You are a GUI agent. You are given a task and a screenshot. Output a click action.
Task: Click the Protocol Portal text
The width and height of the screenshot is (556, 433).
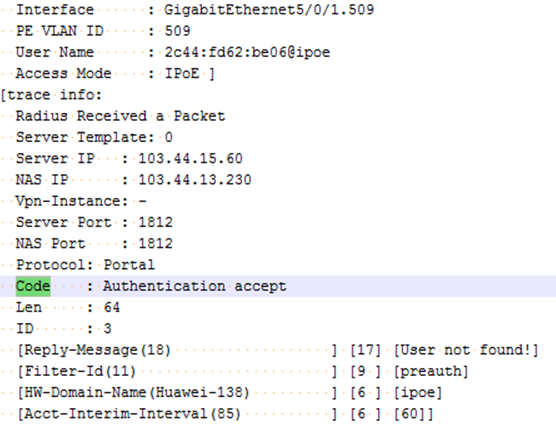(x=85, y=265)
